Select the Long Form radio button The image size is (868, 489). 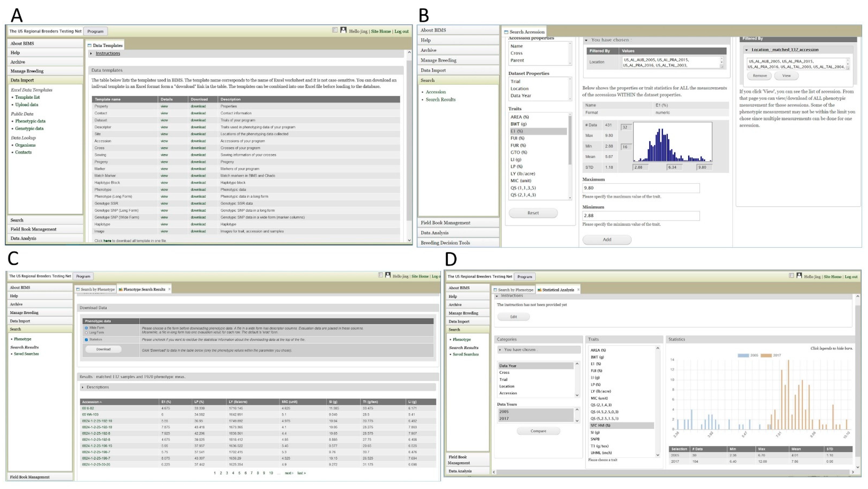(86, 332)
